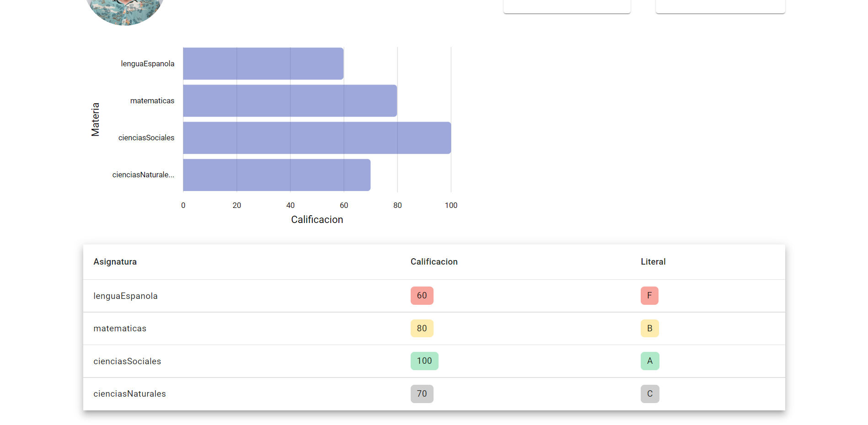868x425 pixels.
Task: Select the Asignatura column header
Action: click(115, 261)
